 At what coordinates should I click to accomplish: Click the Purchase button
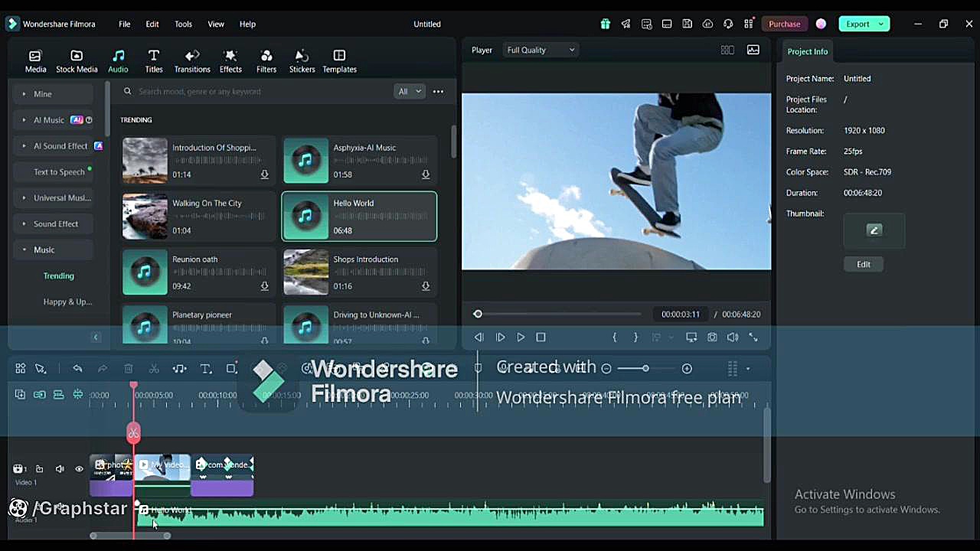[785, 24]
